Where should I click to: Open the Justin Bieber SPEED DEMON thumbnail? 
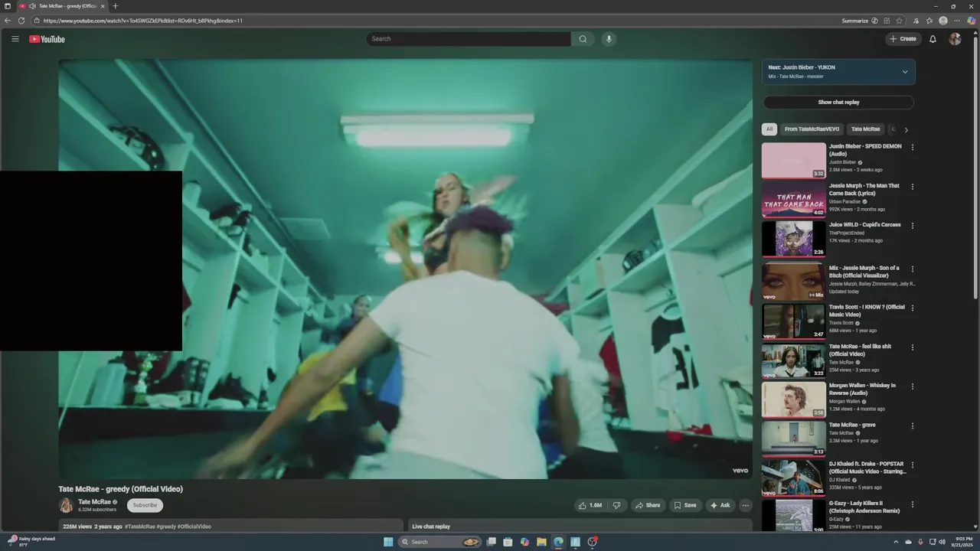794,160
